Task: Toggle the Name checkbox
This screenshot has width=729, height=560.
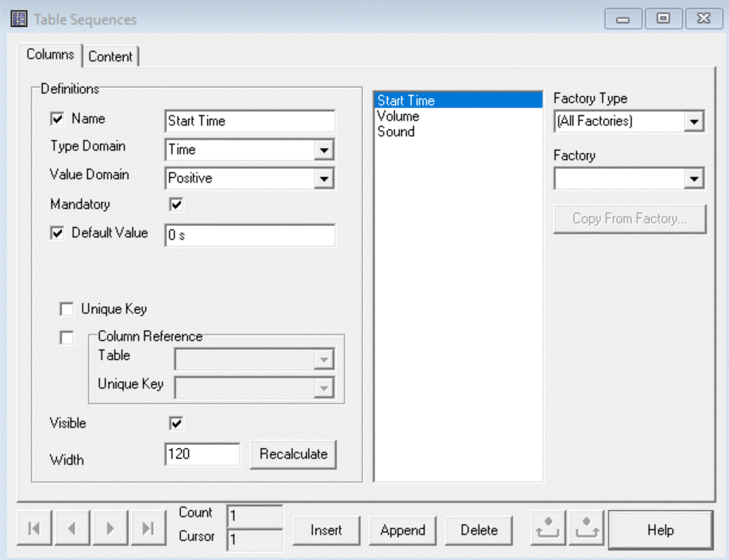Action: (x=57, y=119)
